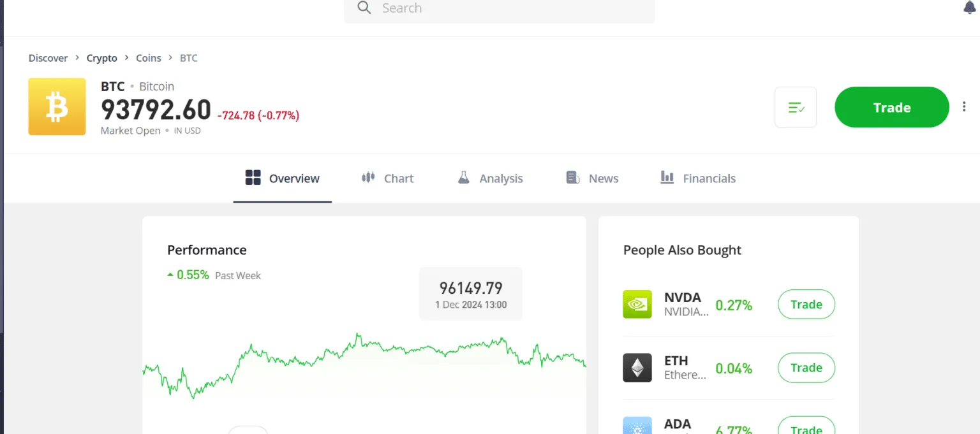Open News via the newspaper icon
Image resolution: width=980 pixels, height=434 pixels.
(x=572, y=178)
